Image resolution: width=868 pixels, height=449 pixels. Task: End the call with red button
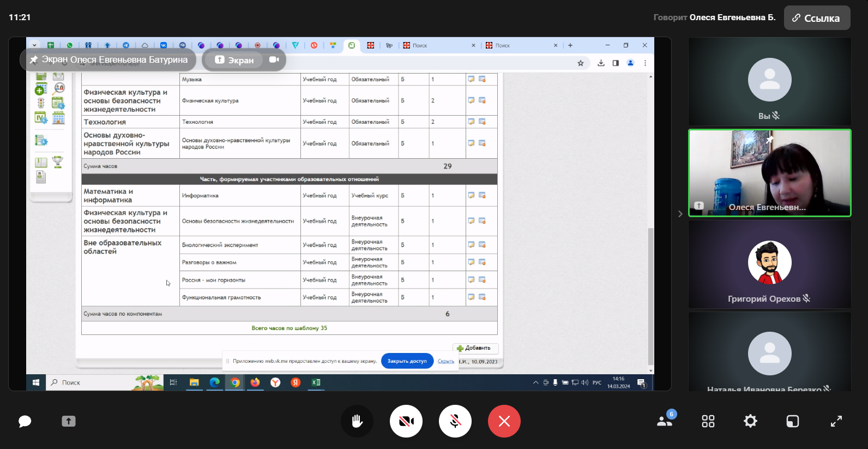pyautogui.click(x=504, y=421)
